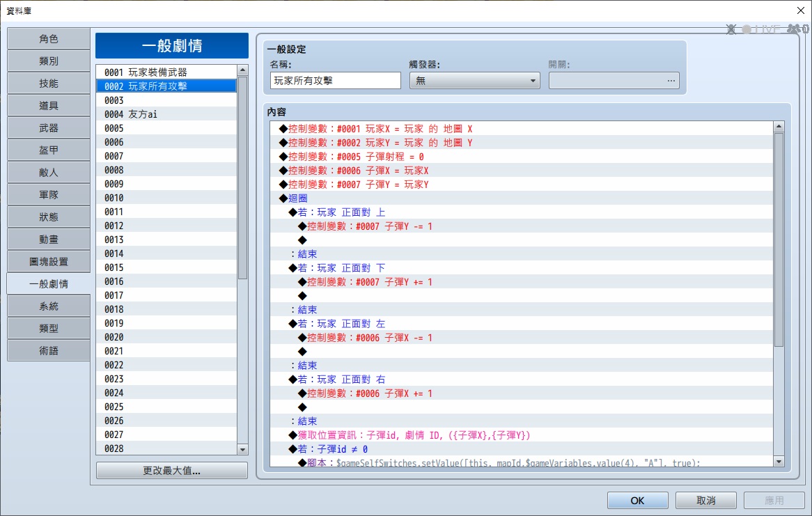The image size is (812, 516).
Task: Open the 盔甲 tab
Action: click(x=49, y=150)
